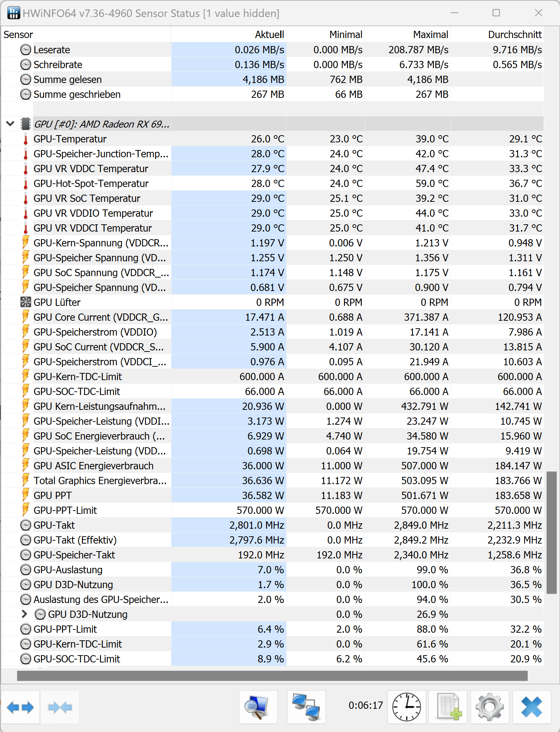Image resolution: width=560 pixels, height=732 pixels.
Task: Select the GPU VR VDDIO Temperatur row
Action: [273, 213]
